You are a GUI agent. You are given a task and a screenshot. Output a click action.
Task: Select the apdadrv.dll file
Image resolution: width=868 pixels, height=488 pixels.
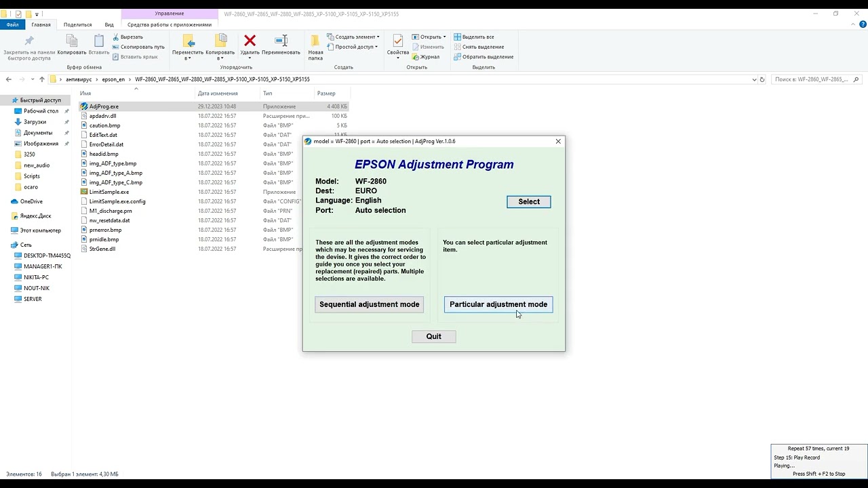point(102,116)
